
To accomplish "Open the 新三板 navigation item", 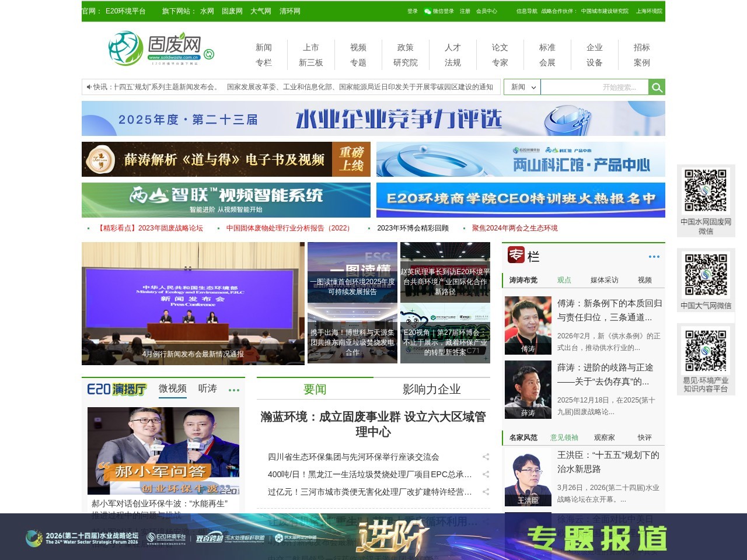I will tap(311, 62).
